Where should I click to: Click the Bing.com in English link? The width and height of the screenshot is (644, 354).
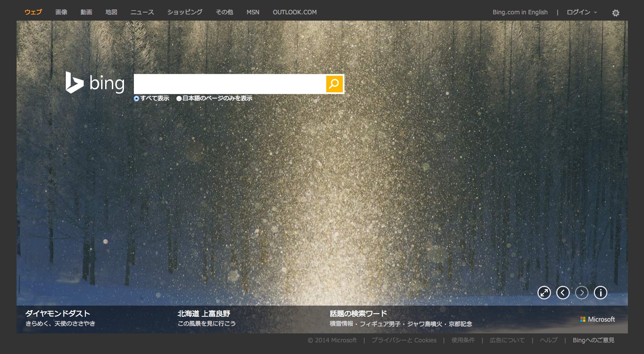(520, 13)
